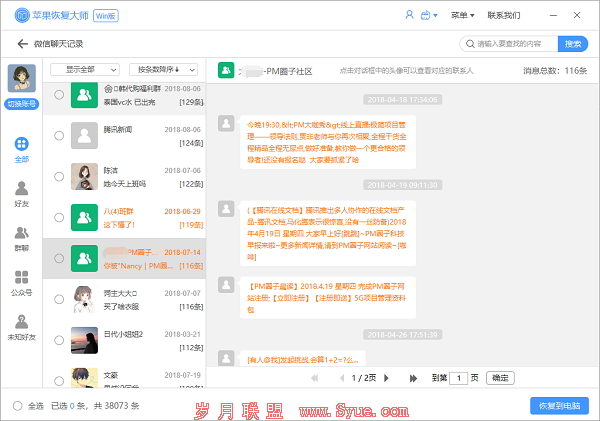Click group icon in PM圈子社区 chat header
The image size is (600, 421).
226,70
